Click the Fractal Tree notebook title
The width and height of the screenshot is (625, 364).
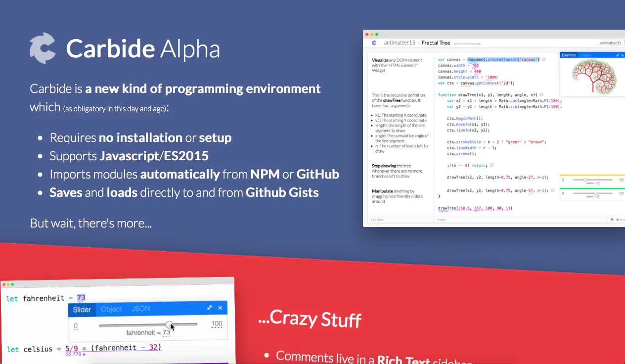(436, 43)
